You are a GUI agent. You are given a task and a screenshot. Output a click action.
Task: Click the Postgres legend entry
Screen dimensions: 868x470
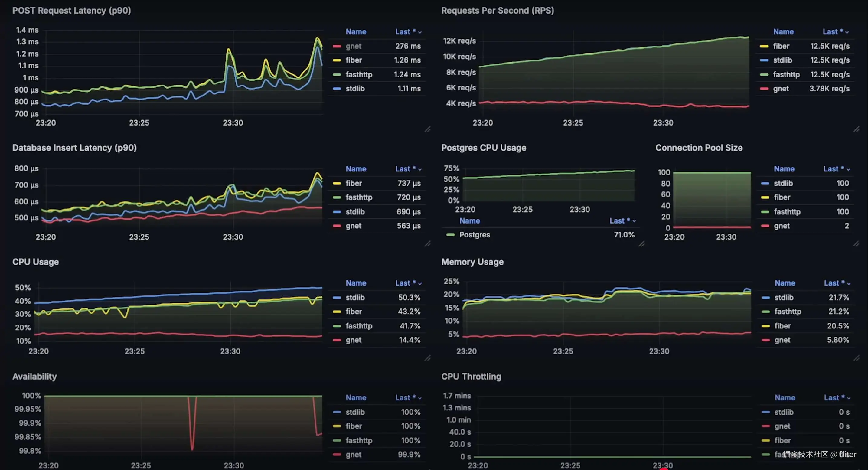pyautogui.click(x=474, y=235)
